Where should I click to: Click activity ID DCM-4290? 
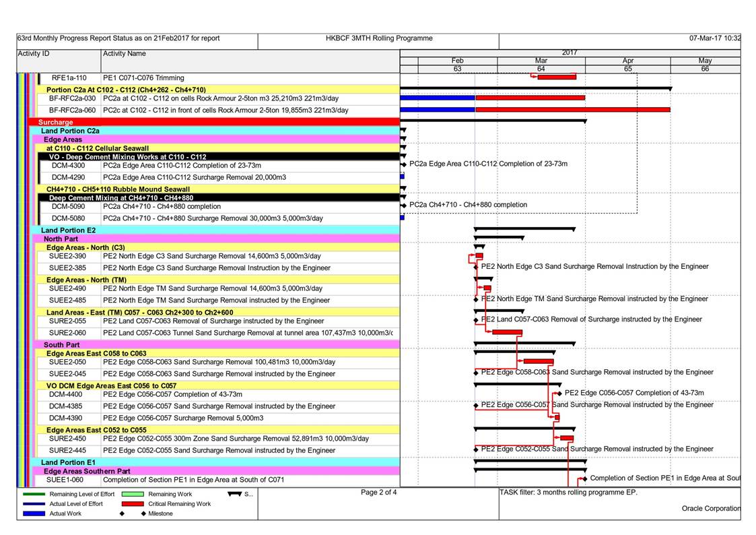pos(68,177)
